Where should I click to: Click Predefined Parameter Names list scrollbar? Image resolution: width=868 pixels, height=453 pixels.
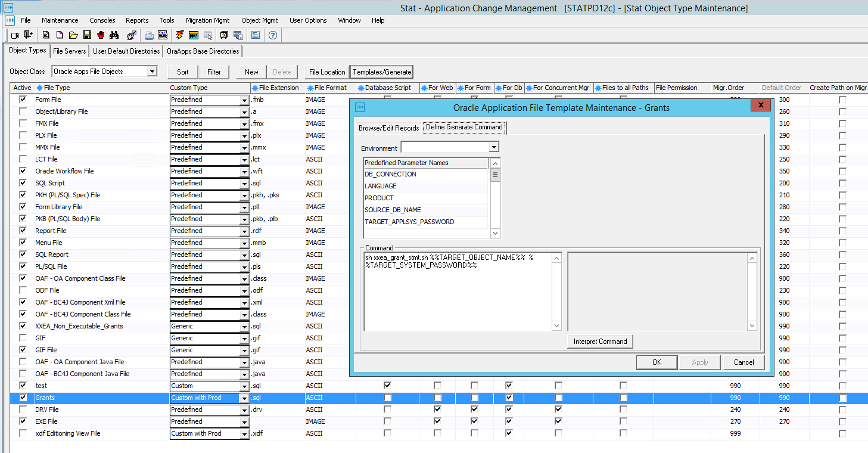(x=495, y=198)
